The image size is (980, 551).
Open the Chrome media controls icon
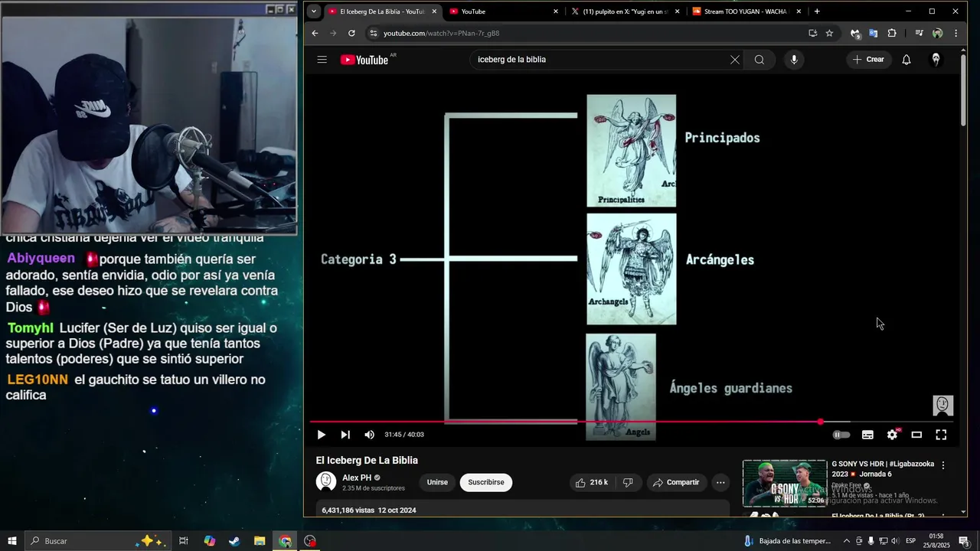pos(919,33)
